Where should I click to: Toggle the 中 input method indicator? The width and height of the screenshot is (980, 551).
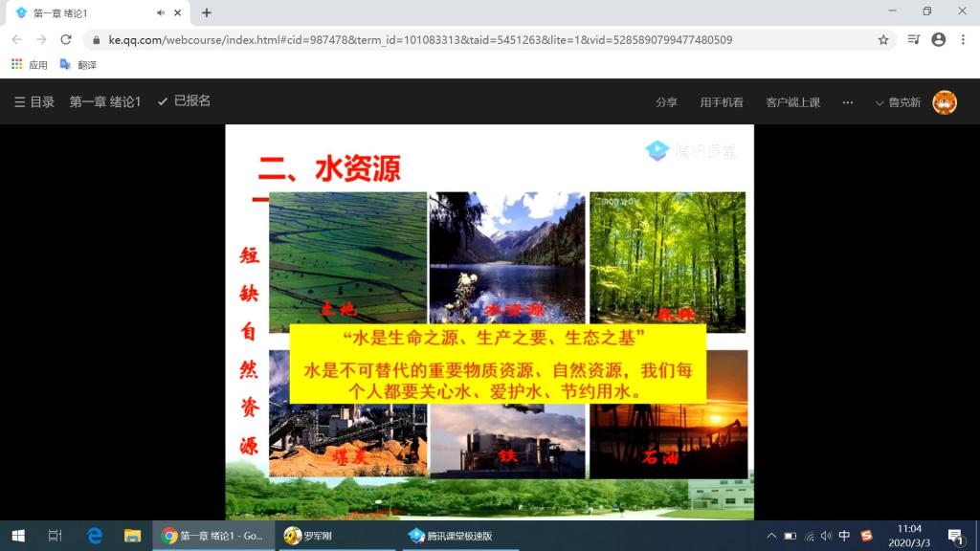click(844, 536)
